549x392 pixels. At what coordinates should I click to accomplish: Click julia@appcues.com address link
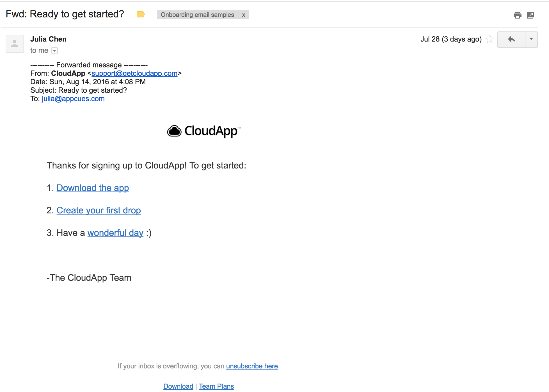pos(73,99)
